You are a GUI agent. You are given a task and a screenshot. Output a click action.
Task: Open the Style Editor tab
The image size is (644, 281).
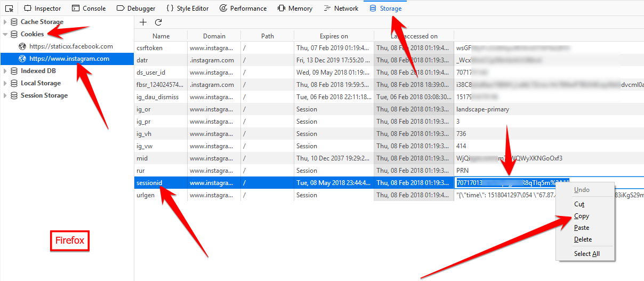tap(187, 9)
